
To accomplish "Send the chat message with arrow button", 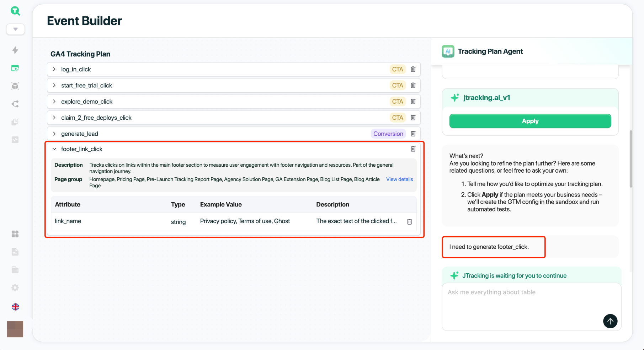I will (x=610, y=321).
